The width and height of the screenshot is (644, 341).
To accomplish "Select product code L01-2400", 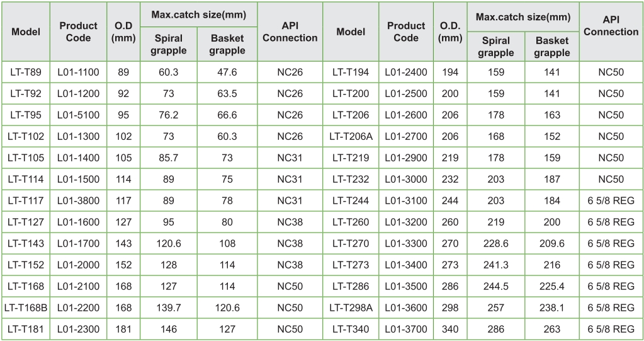I will pyautogui.click(x=406, y=72).
